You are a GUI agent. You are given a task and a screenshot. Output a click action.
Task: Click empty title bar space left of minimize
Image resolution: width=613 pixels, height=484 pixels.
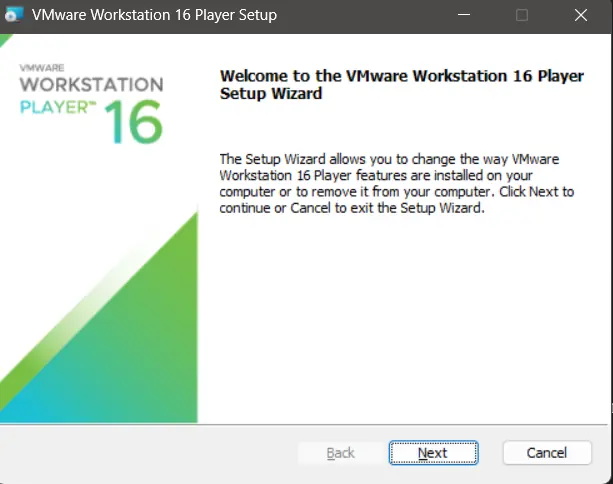(x=370, y=16)
